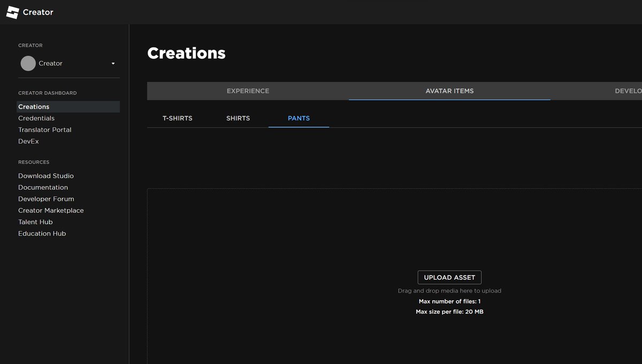This screenshot has height=364, width=642.
Task: Follow the Download Studio link
Action: tap(46, 176)
